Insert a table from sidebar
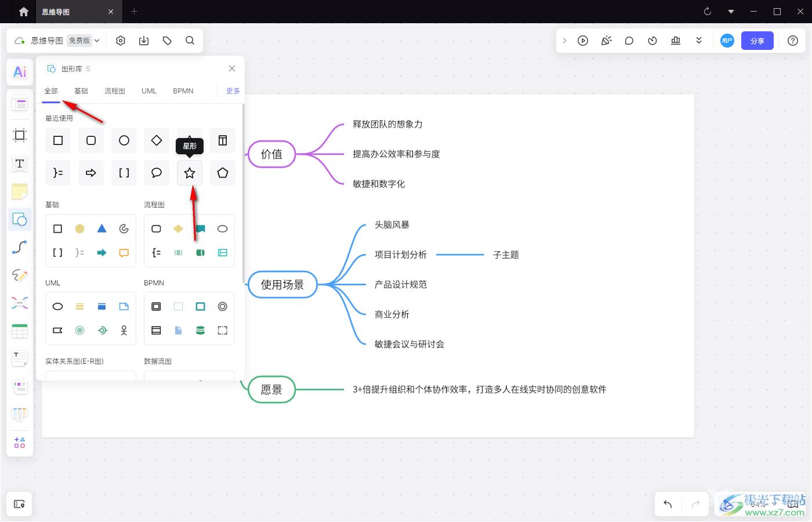 pos(20,331)
